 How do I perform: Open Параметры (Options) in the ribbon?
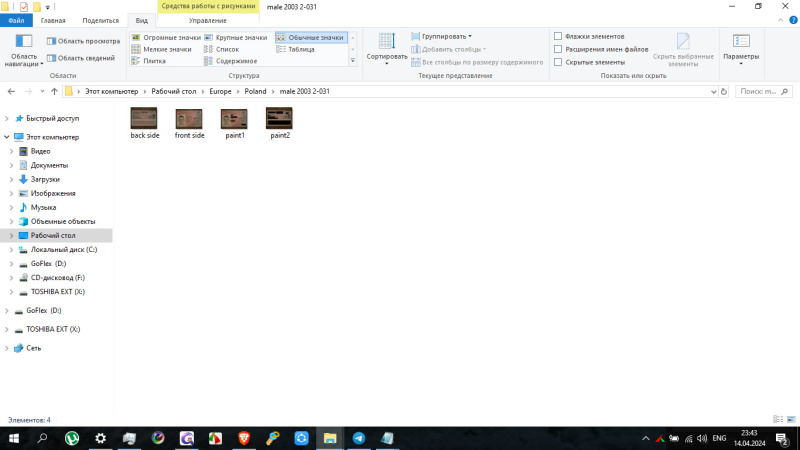(741, 46)
